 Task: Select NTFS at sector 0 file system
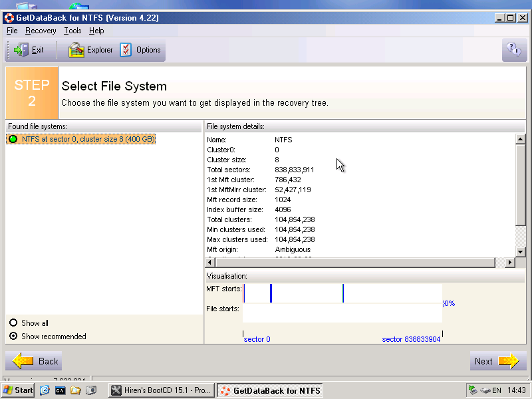click(x=80, y=139)
